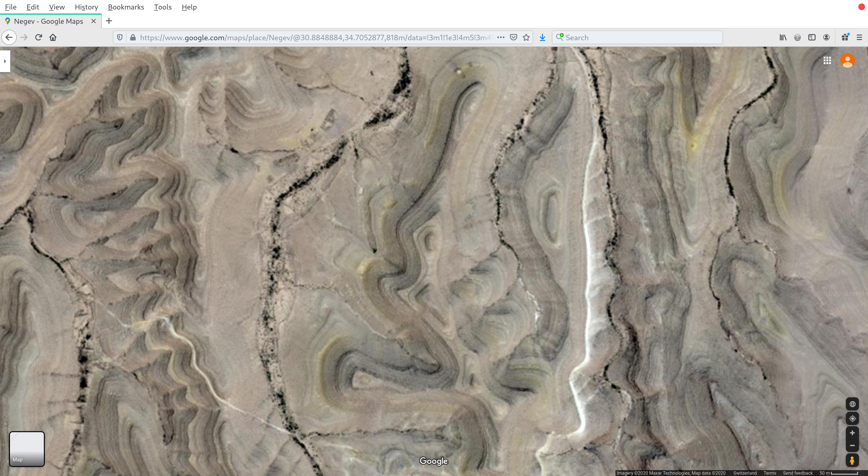Open the History menu

[x=86, y=7]
